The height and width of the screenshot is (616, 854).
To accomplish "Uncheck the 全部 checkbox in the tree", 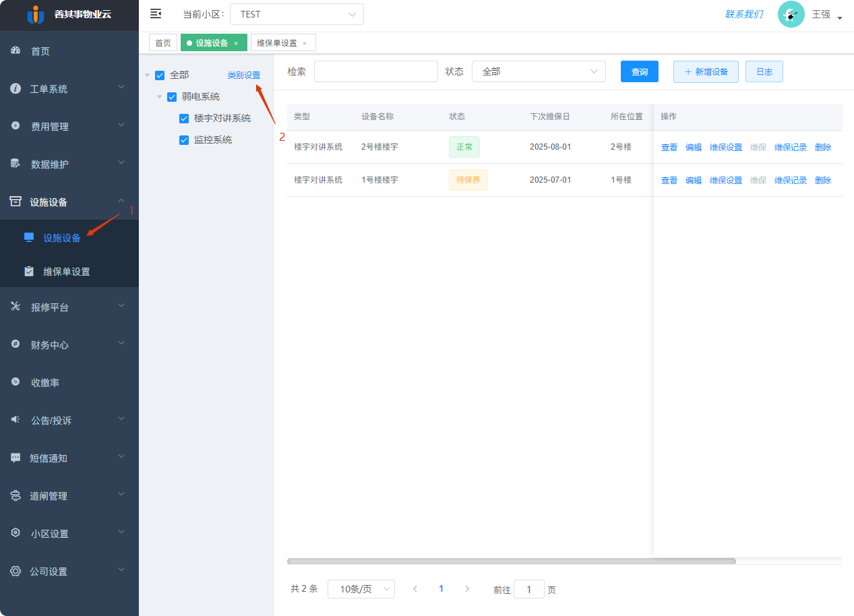I will [x=159, y=75].
